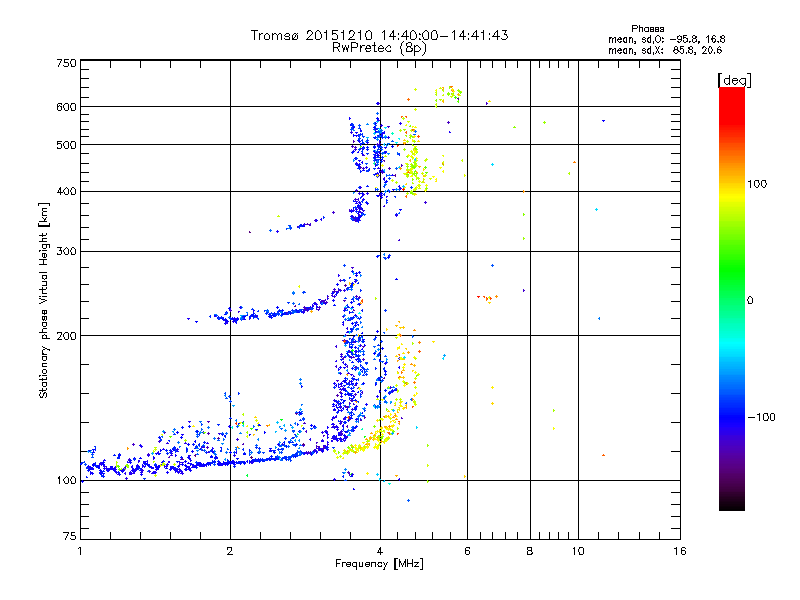Click the colorbar label '-100'
Image resolution: width=800 pixels, height=600 pixels.
761,417
